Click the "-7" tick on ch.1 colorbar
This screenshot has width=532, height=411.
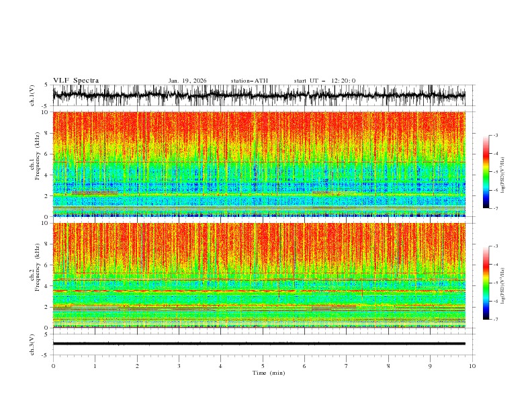click(x=495, y=208)
